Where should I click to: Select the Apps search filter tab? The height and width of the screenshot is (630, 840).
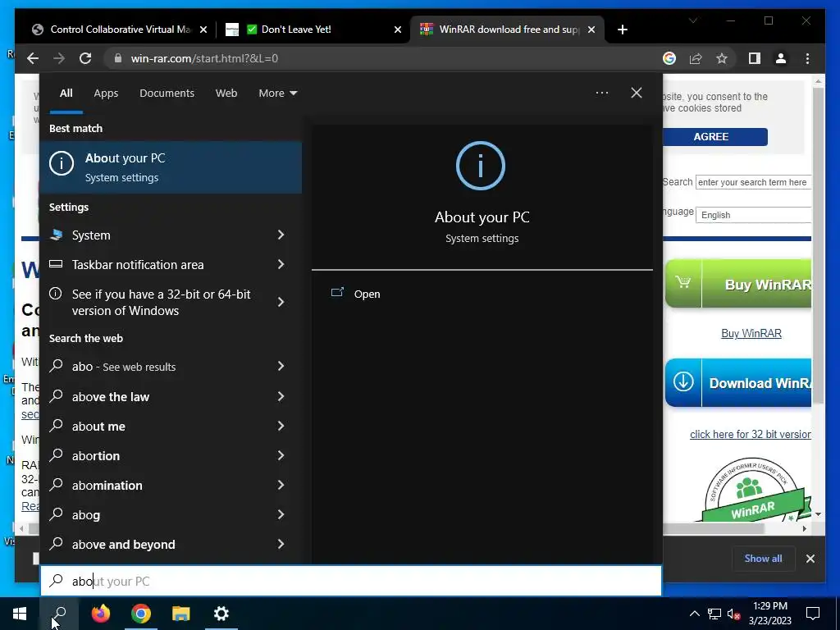(106, 93)
